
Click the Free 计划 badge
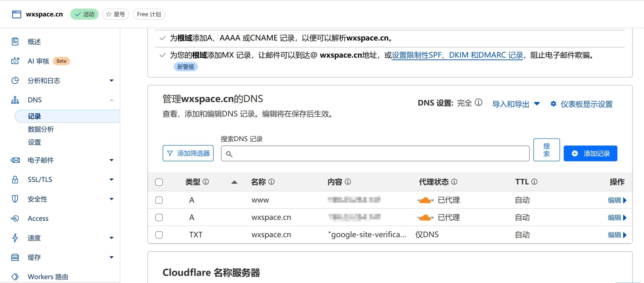[149, 14]
